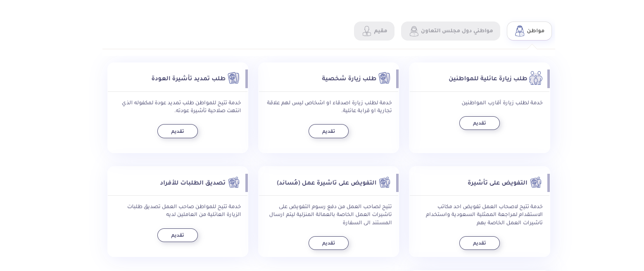The image size is (644, 271).
Task: Click تقديم for طلب زيارة شخصية
Action: point(328,131)
